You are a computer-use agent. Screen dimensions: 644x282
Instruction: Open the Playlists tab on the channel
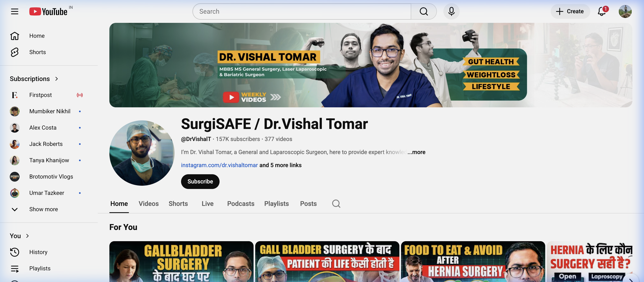276,204
